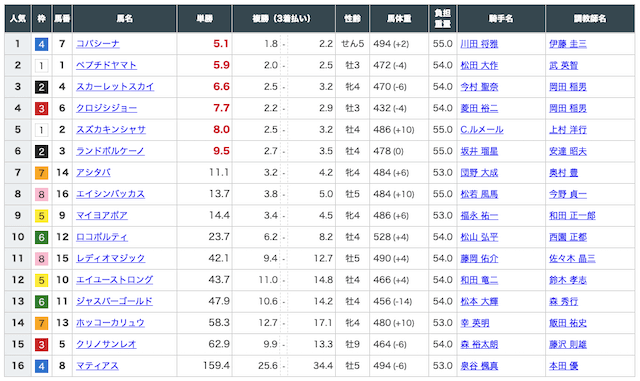Click yellow frame 5 badge for マイヨアポア
The width and height of the screenshot is (640, 381).
click(x=41, y=216)
